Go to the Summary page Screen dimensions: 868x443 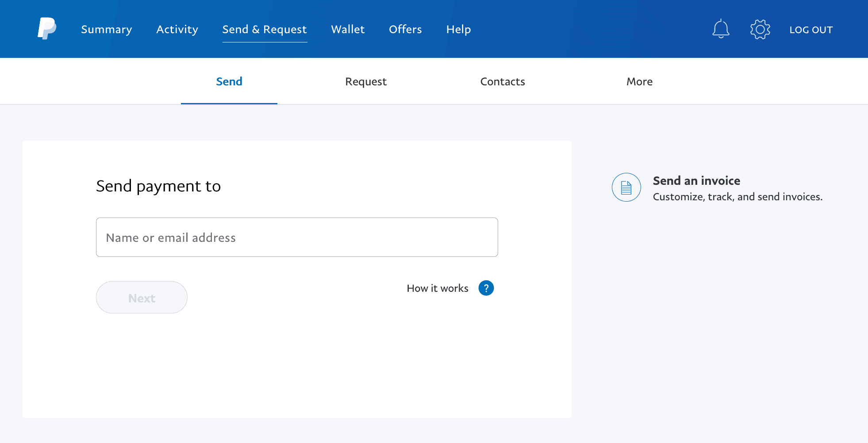point(106,29)
